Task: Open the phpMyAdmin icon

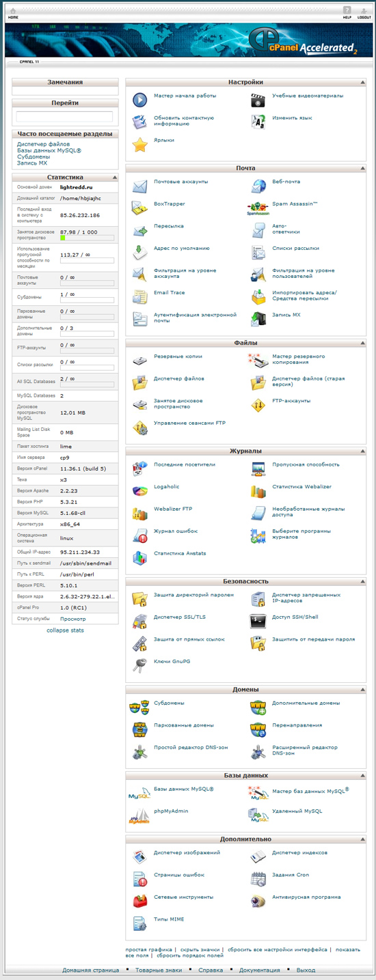Action: 139,815
